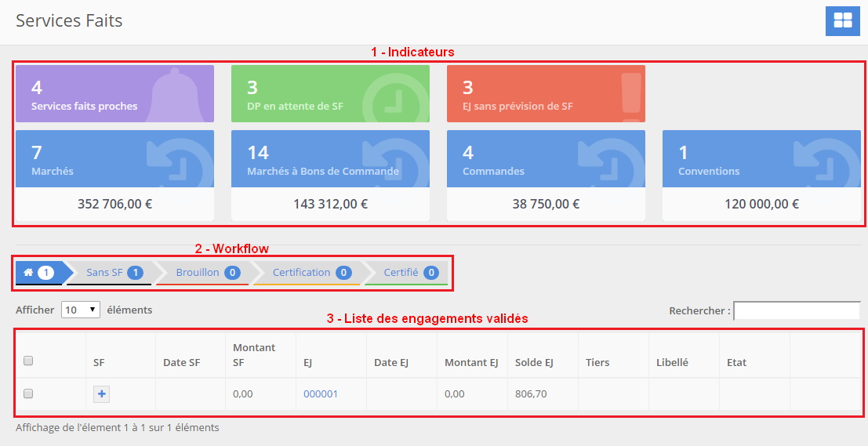Click the exclamation icon on EJ sans prévision
Screen dimensions: 868x446
coord(630,96)
